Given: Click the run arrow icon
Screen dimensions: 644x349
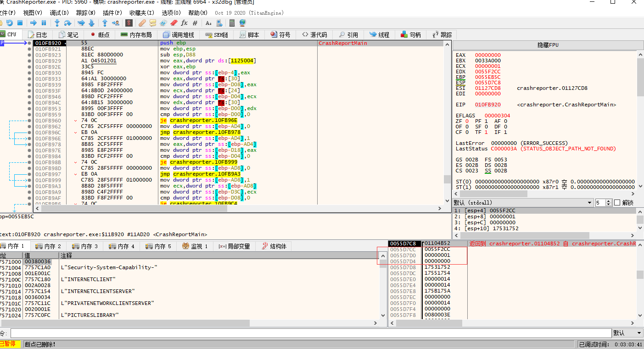Looking at the screenshot, I should pos(34,23).
